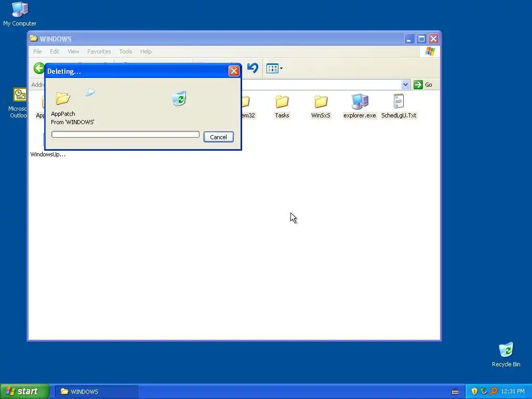Close the Deleting dialog
The height and width of the screenshot is (399, 532).
point(234,71)
